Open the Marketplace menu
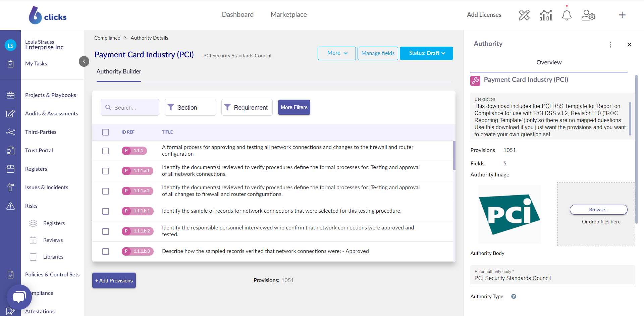 [x=289, y=14]
